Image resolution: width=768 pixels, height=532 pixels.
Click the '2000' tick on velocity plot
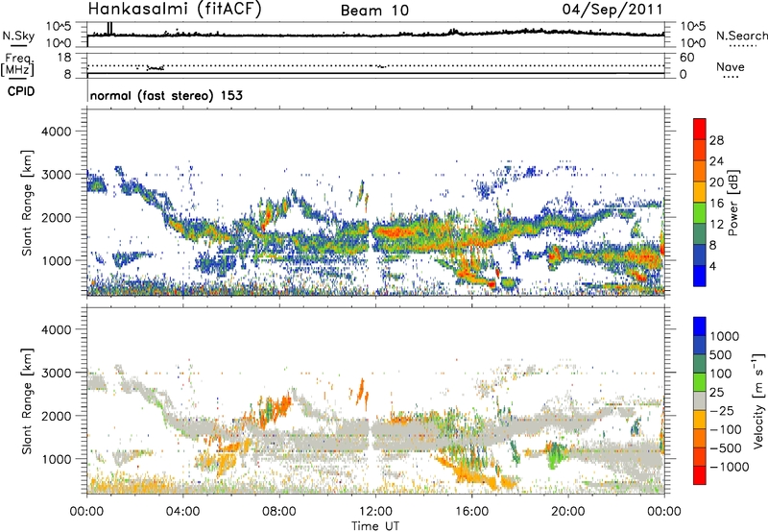[56, 416]
